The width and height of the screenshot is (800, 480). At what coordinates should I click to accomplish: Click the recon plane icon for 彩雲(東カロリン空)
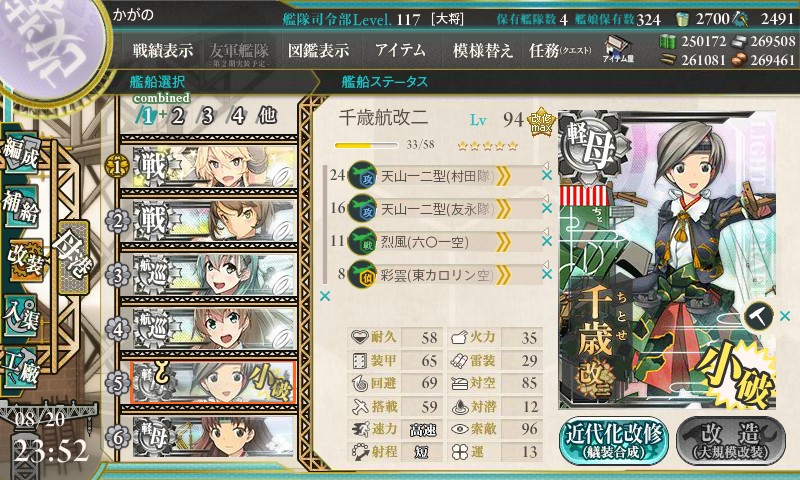[x=362, y=274]
